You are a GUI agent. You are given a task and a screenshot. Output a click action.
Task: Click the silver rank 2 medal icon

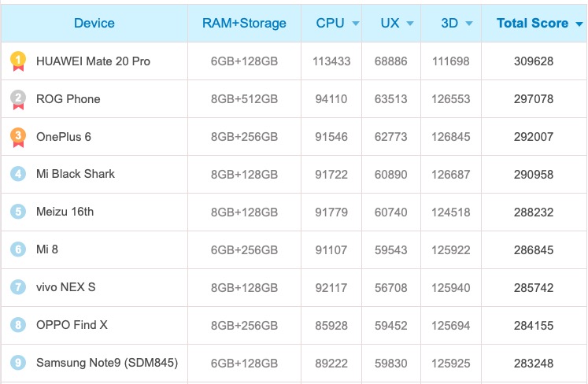[x=18, y=98]
